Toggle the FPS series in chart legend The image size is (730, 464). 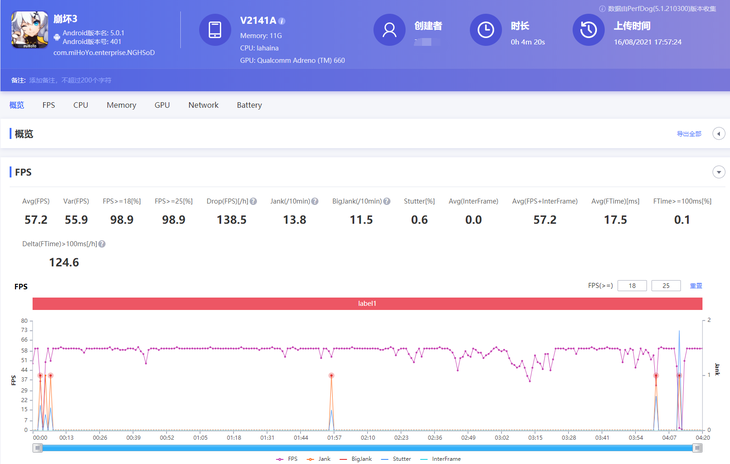[x=286, y=459]
